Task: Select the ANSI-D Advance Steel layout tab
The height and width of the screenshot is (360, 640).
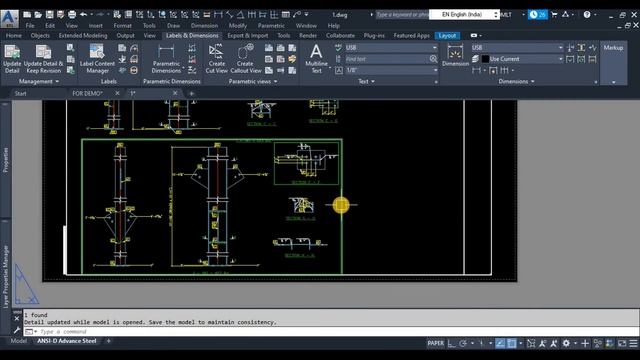Action: coord(67,341)
